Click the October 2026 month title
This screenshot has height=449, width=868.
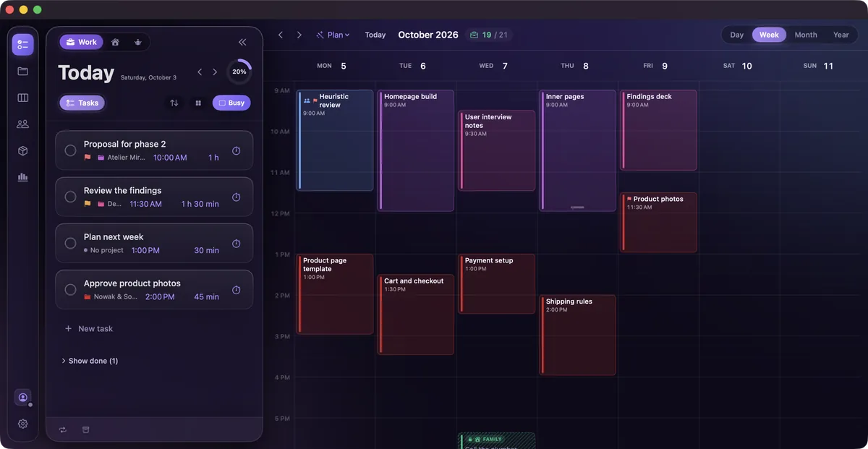pos(428,35)
